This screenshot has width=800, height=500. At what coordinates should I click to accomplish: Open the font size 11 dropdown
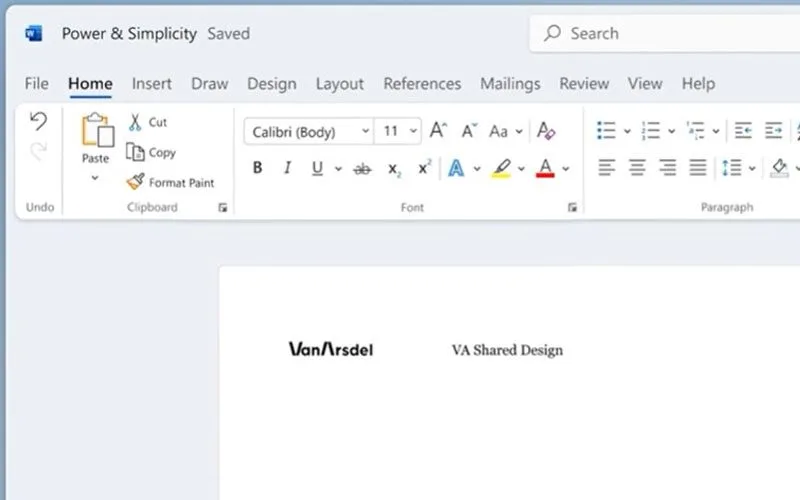click(x=413, y=131)
